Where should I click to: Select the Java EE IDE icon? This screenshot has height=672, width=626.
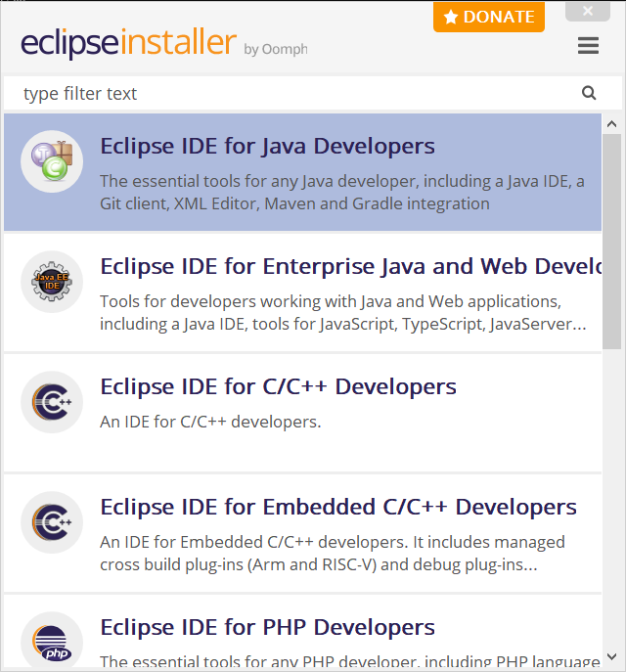[x=52, y=282]
